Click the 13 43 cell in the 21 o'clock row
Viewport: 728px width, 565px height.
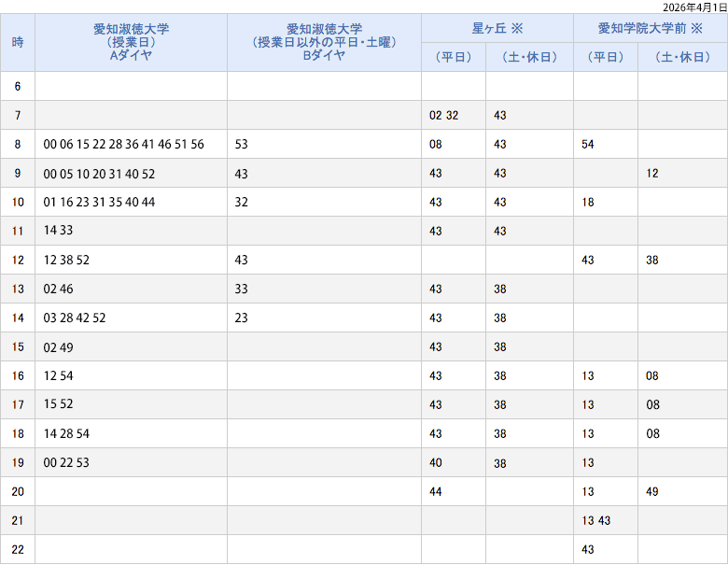click(x=595, y=521)
